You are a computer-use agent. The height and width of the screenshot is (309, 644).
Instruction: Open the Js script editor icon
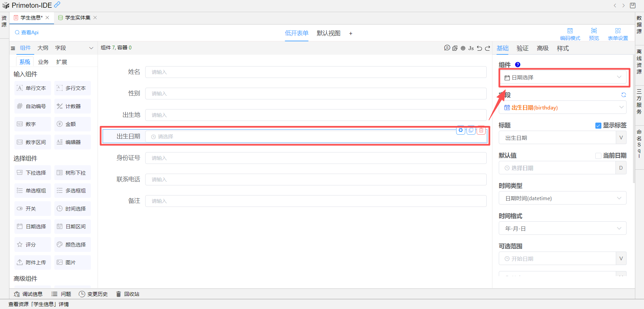pyautogui.click(x=471, y=48)
